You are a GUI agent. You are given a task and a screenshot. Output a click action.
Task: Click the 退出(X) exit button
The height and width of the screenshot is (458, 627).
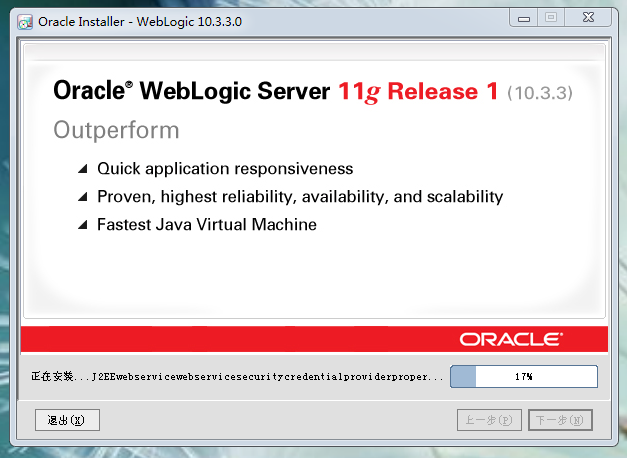(67, 420)
